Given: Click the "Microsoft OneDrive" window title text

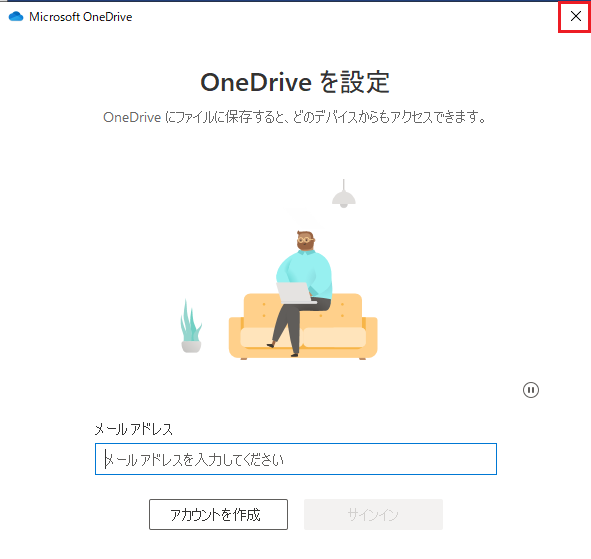Looking at the screenshot, I should [81, 17].
